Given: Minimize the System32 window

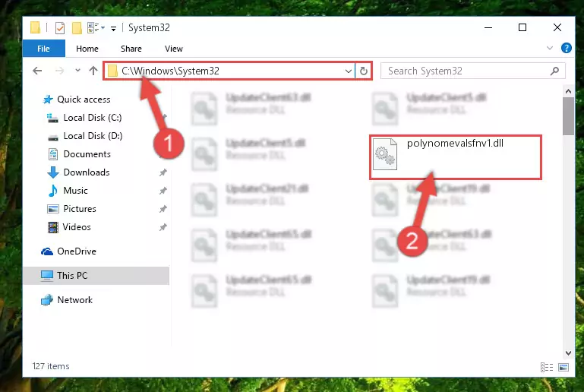Looking at the screenshot, I should point(488,27).
